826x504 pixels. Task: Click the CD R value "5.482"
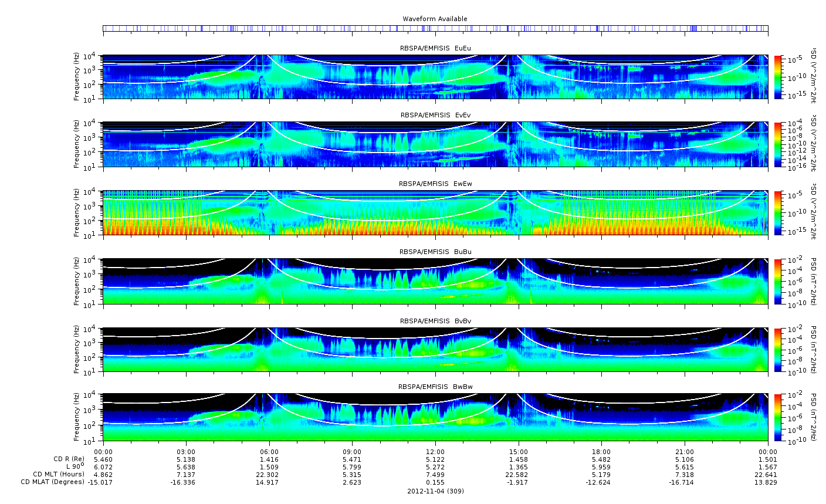[x=602, y=459]
